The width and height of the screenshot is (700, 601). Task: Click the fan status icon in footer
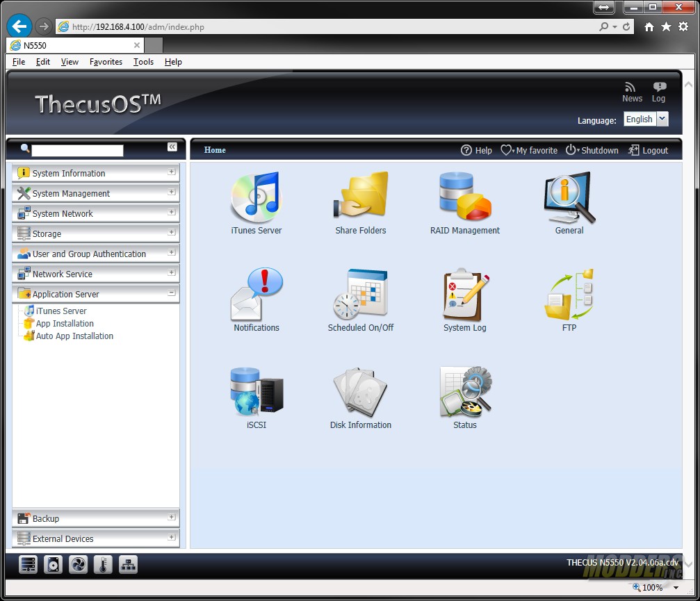click(78, 565)
